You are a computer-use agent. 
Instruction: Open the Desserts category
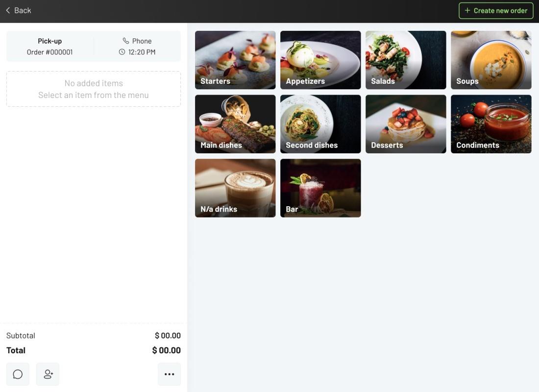[x=406, y=124]
